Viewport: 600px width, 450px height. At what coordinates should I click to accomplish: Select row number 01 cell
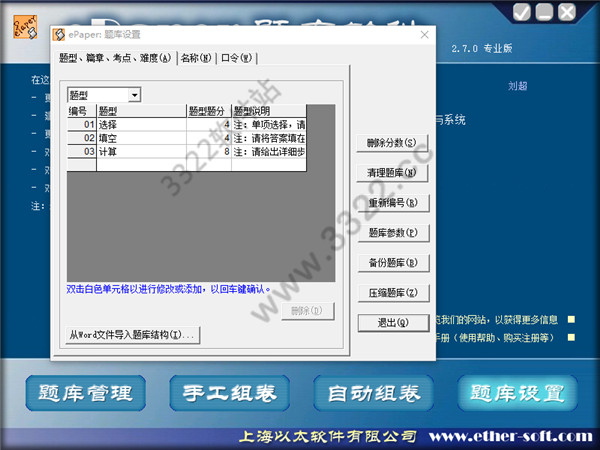coord(82,124)
